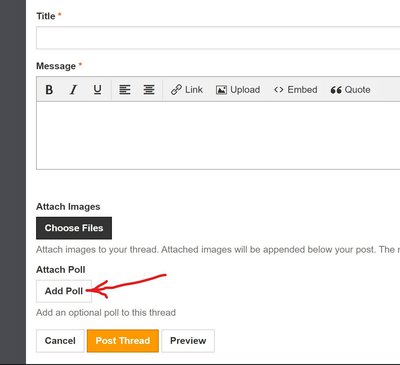
Task: Cancel the new thread
Action: 60,341
